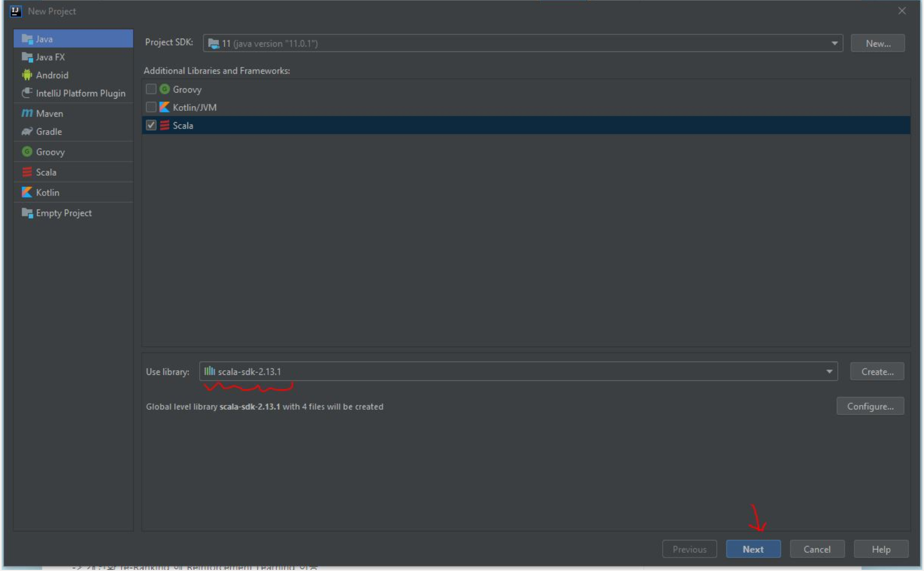Click the Next button
Viewport: 924px width, 571px height.
753,549
